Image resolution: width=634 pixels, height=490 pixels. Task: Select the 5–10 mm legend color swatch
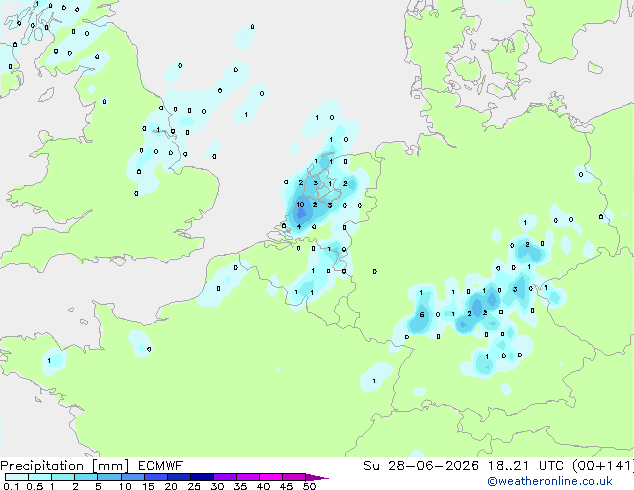(110, 477)
